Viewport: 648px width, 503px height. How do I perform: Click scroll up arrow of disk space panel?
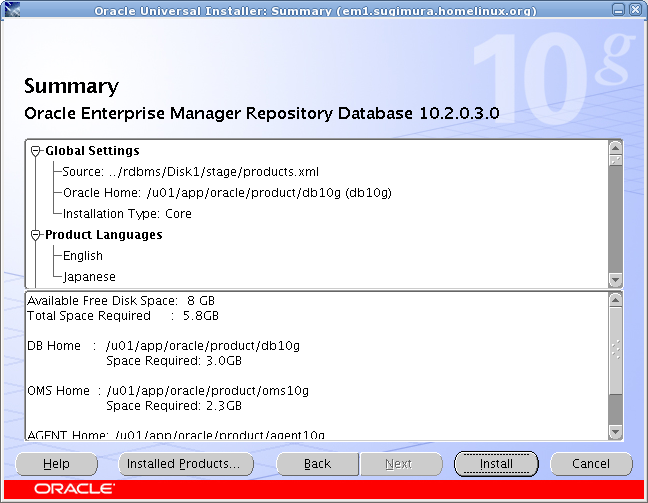(x=615, y=300)
